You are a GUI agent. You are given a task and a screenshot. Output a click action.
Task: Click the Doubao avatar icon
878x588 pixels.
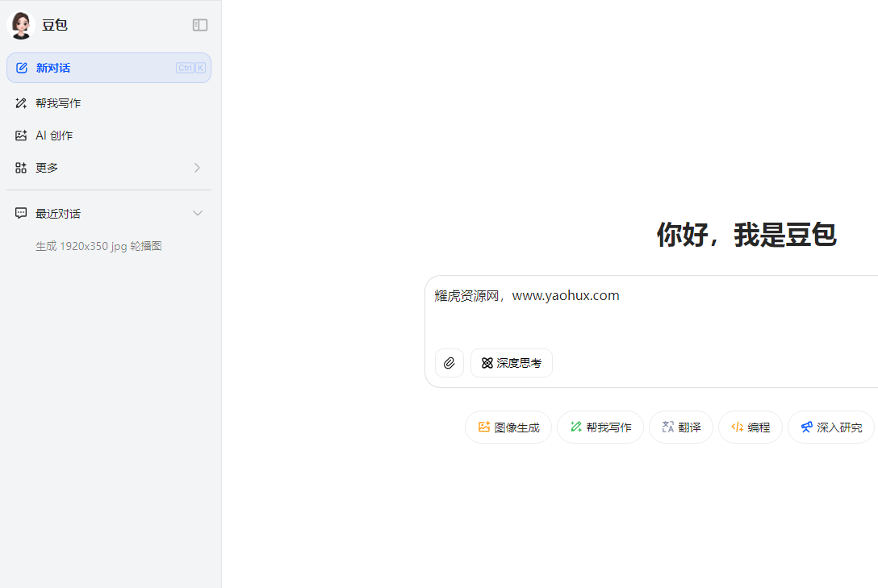pos(20,25)
